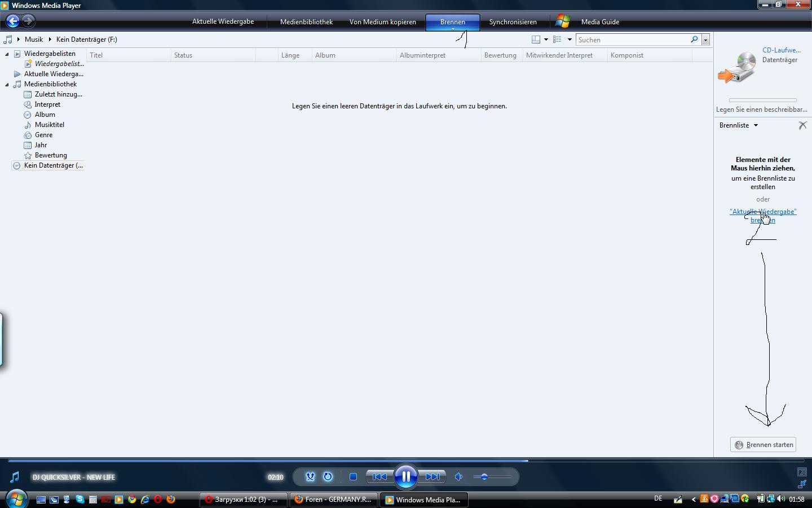Select Wiedergabelisten in the sidebar
Image resolution: width=812 pixels, height=508 pixels.
pos(50,54)
